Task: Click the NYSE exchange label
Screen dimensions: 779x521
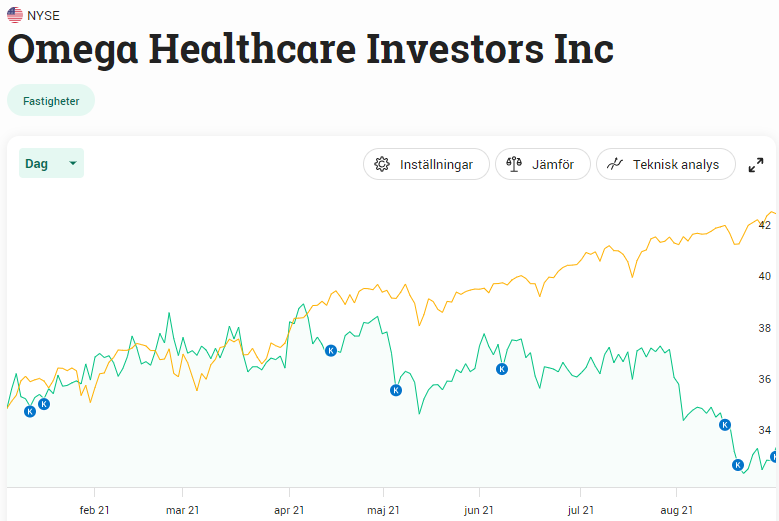Action: pos(43,15)
